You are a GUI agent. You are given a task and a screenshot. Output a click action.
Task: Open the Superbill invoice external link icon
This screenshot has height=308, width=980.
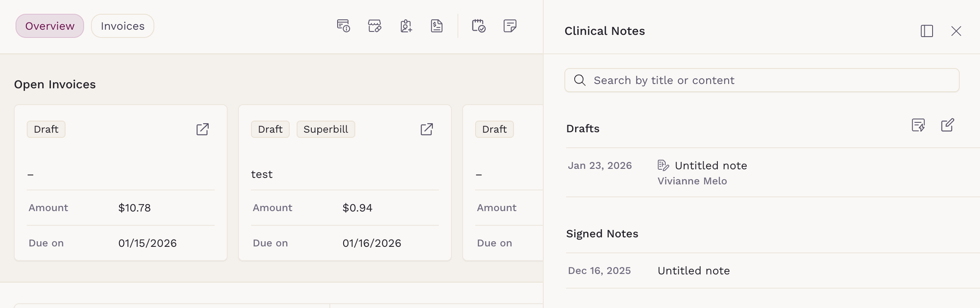(x=427, y=129)
